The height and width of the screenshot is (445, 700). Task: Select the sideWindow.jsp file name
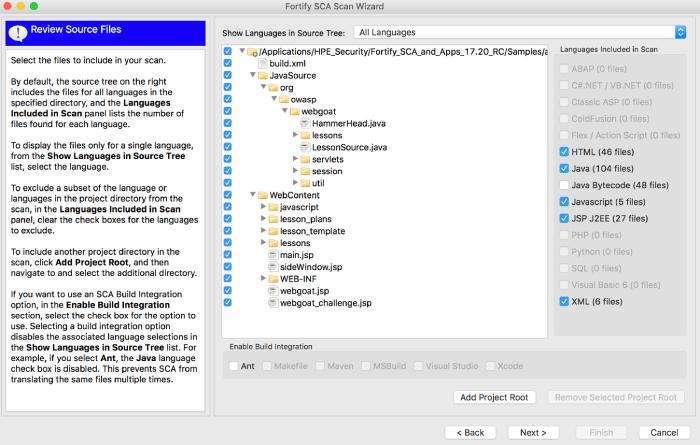(311, 267)
